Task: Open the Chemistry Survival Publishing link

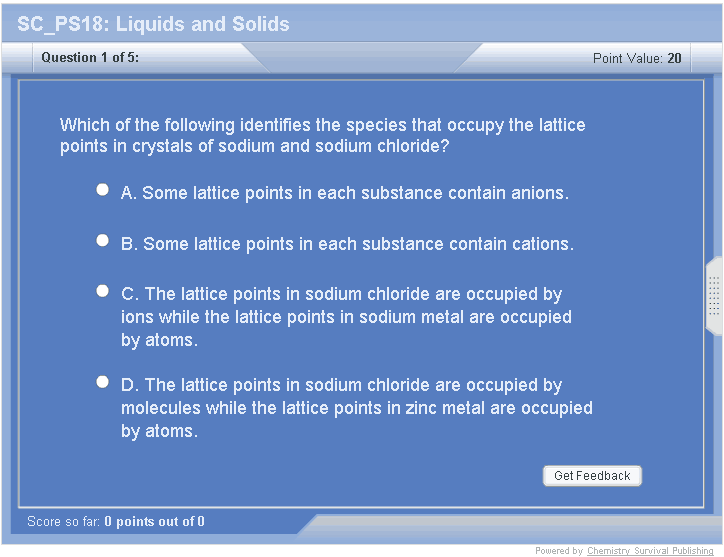Action: [650, 551]
